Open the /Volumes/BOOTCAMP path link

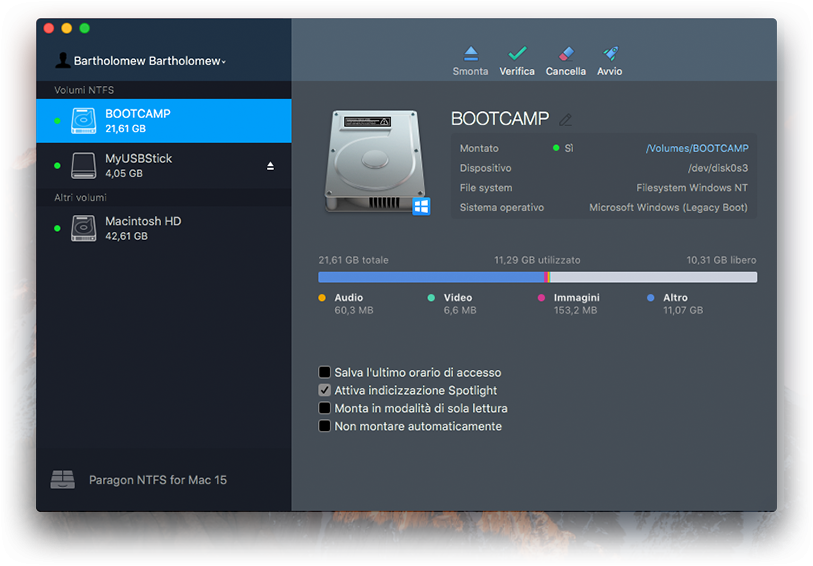(697, 148)
